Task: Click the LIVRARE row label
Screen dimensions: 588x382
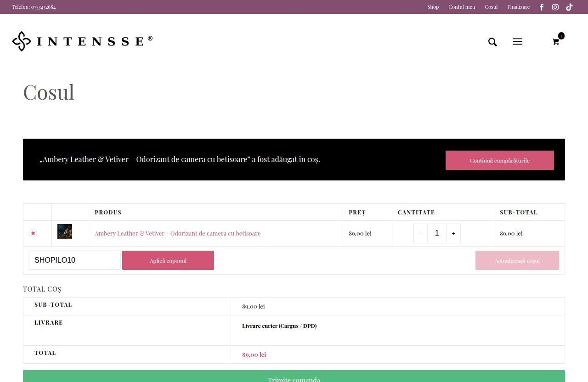Action: pyautogui.click(x=48, y=323)
